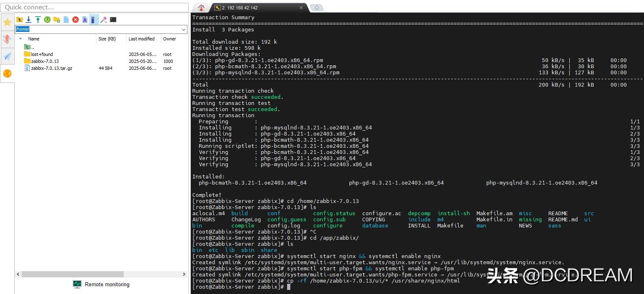Open the Sessions star sidebar tab
This screenshot has height=294, width=644.
point(7,22)
